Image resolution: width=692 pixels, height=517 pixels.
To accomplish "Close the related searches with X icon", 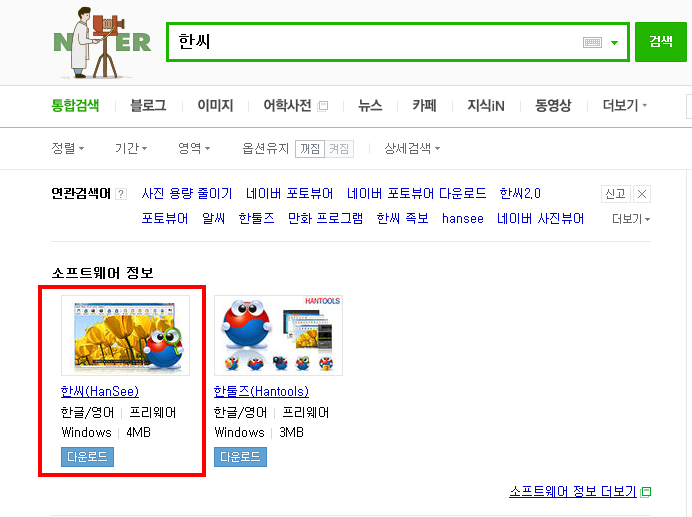I will point(642,194).
